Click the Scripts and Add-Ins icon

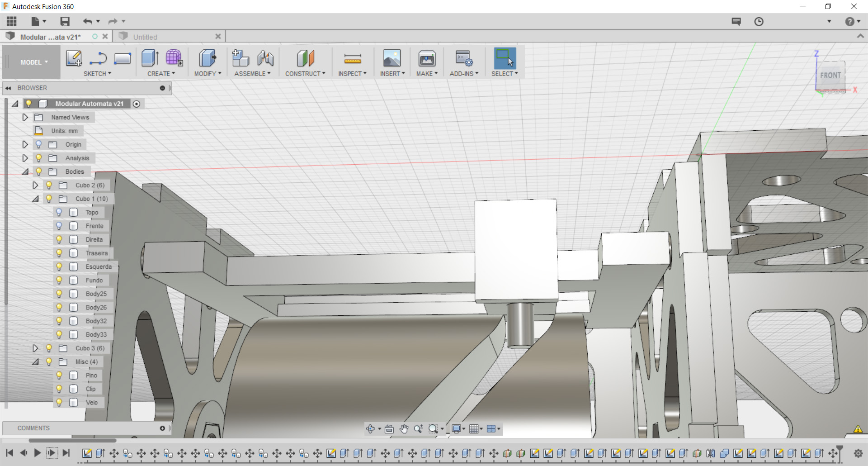[x=464, y=58]
